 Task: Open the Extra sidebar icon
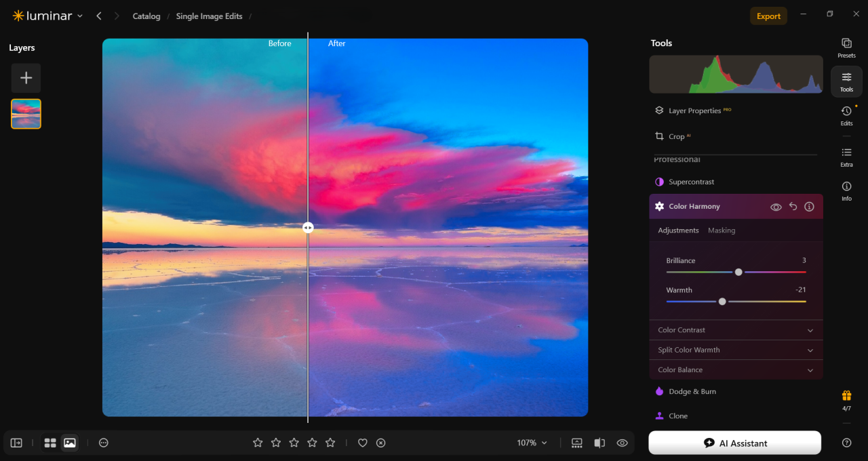point(846,157)
